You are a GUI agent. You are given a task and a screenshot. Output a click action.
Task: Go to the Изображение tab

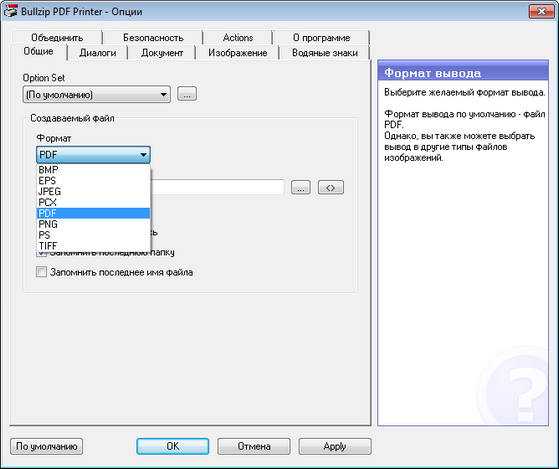point(237,53)
